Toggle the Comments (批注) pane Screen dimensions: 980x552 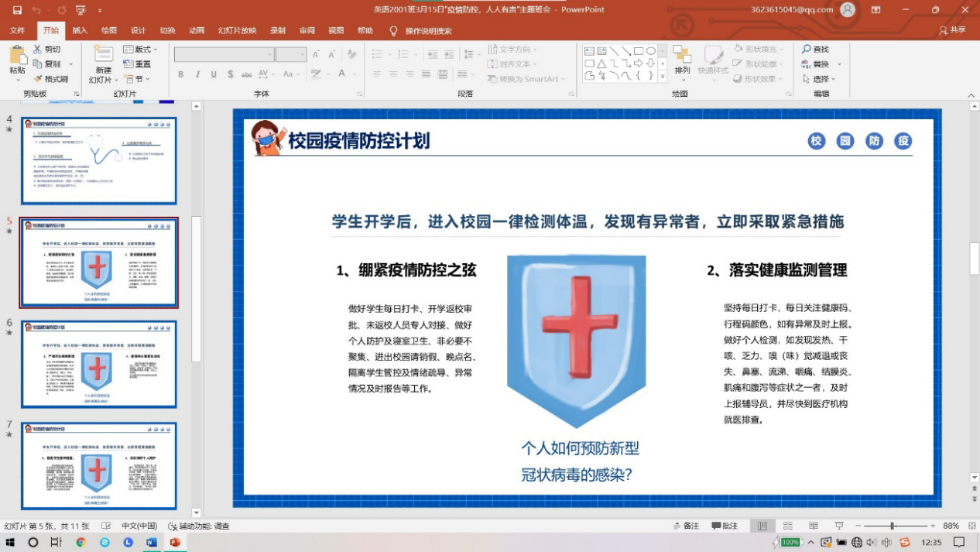click(724, 526)
